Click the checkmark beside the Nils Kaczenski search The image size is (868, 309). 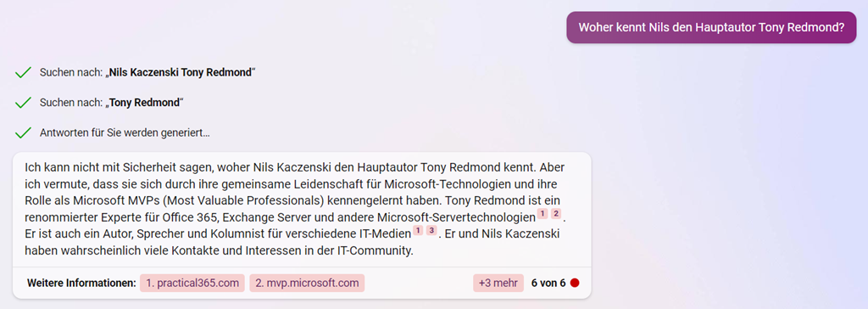pyautogui.click(x=23, y=73)
